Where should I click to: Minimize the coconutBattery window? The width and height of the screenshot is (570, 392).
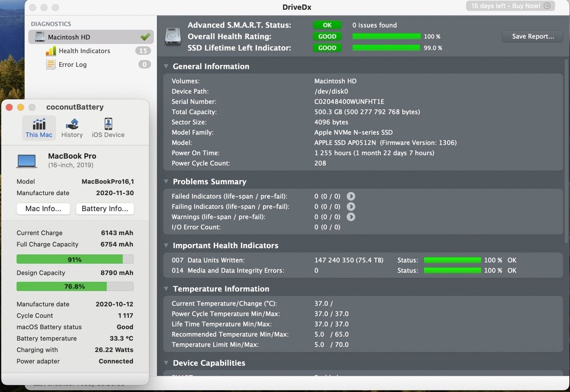pos(20,107)
